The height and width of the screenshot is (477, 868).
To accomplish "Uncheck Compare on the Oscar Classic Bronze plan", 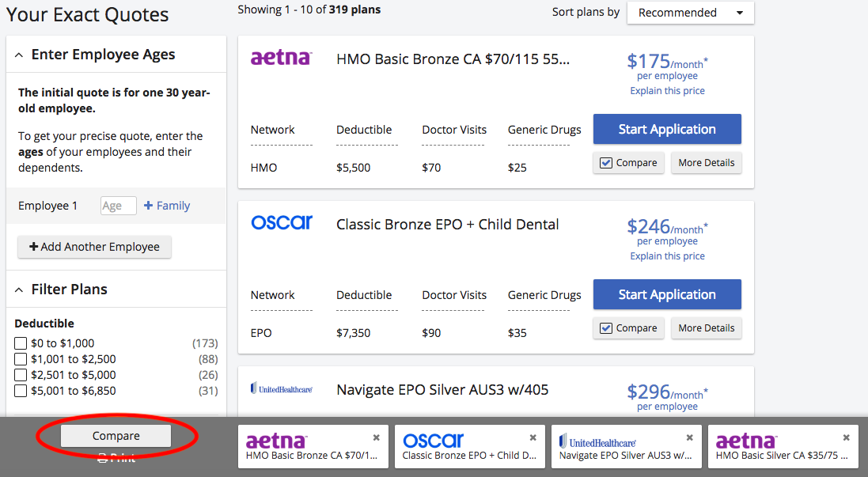I will coord(605,327).
